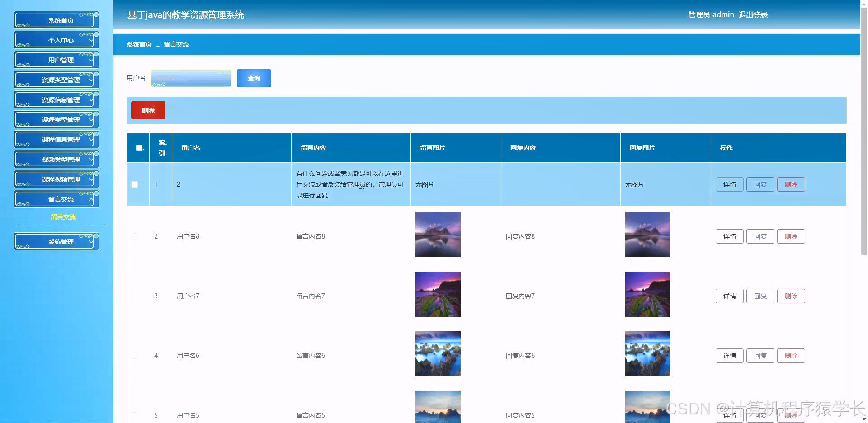Open the 个人中心 sidebar item
The image size is (868, 423).
click(x=56, y=40)
